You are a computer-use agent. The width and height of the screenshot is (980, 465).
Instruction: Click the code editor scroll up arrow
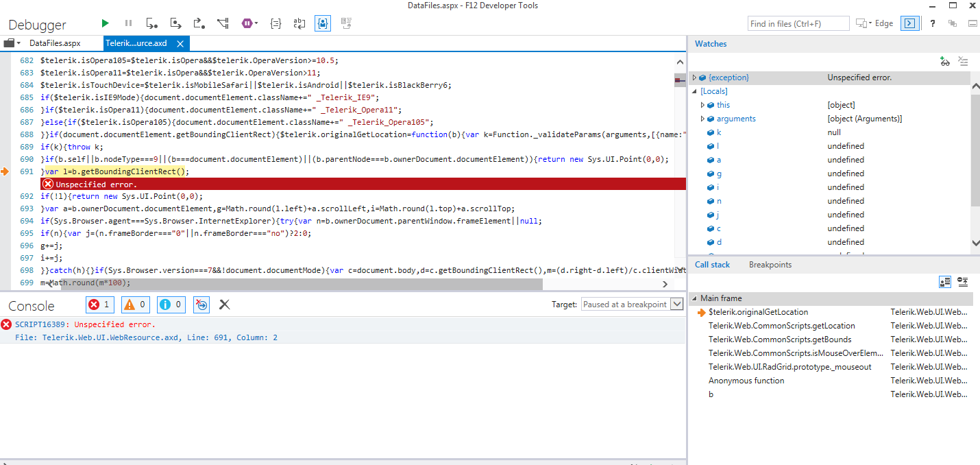pyautogui.click(x=681, y=60)
